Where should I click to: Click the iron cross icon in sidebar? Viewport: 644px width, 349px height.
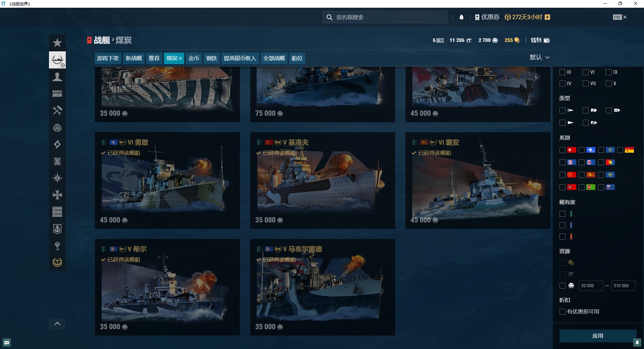(57, 195)
